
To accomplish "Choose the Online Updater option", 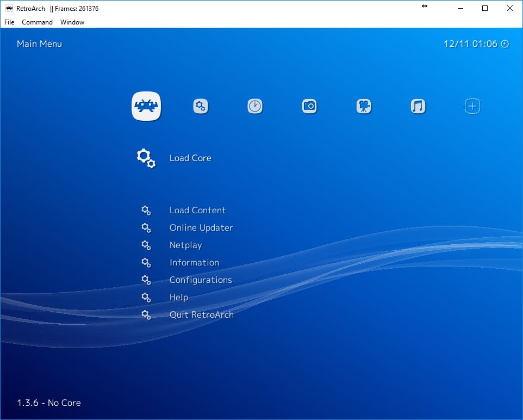I will (x=201, y=228).
